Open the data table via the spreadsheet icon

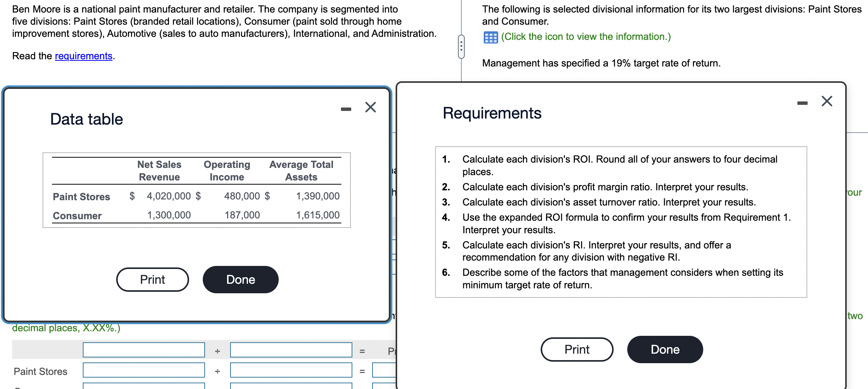491,37
